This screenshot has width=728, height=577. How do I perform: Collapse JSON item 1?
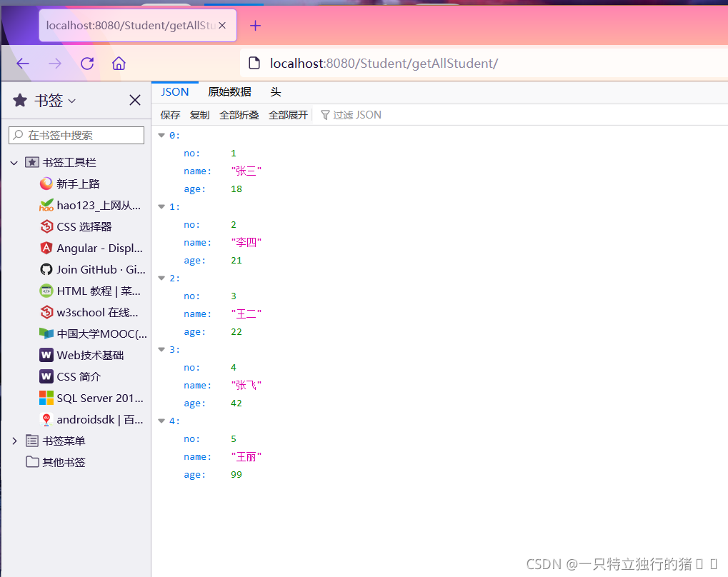pyautogui.click(x=161, y=206)
